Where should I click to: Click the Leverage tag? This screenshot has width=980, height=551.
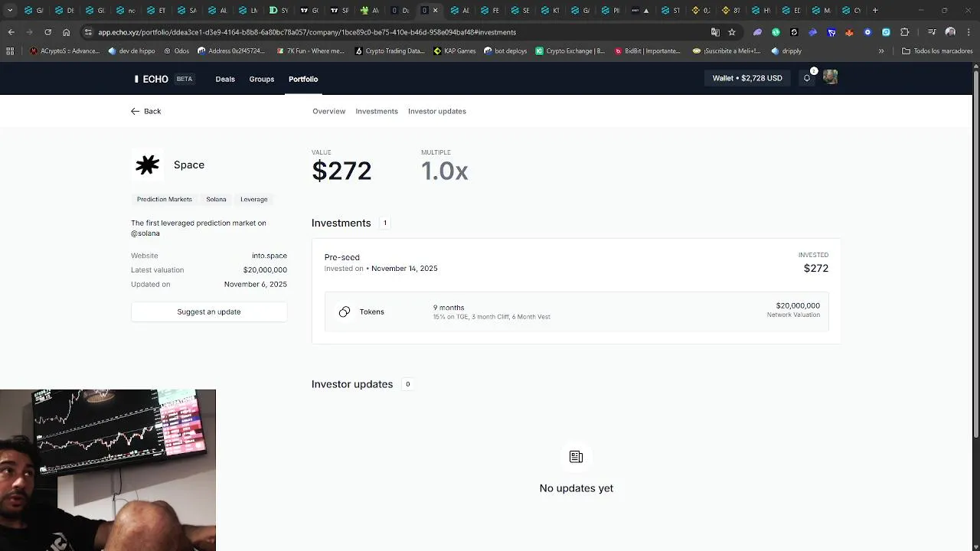pos(254,199)
